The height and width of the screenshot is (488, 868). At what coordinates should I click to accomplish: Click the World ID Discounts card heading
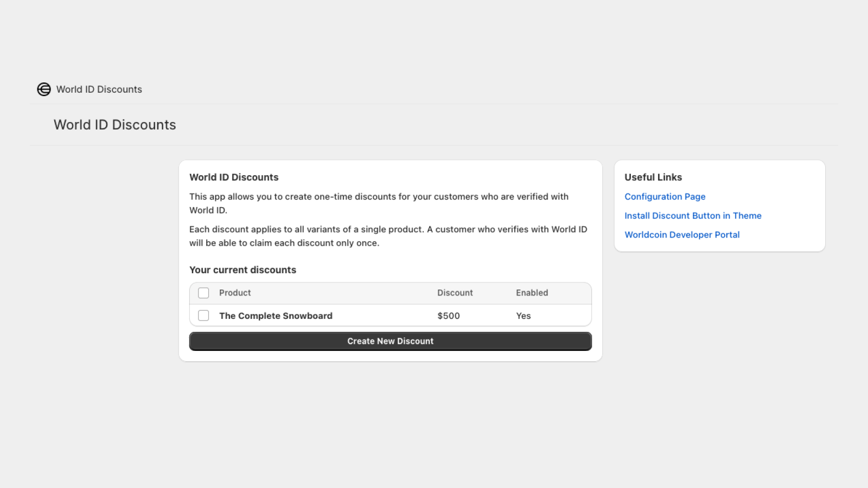pyautogui.click(x=234, y=177)
